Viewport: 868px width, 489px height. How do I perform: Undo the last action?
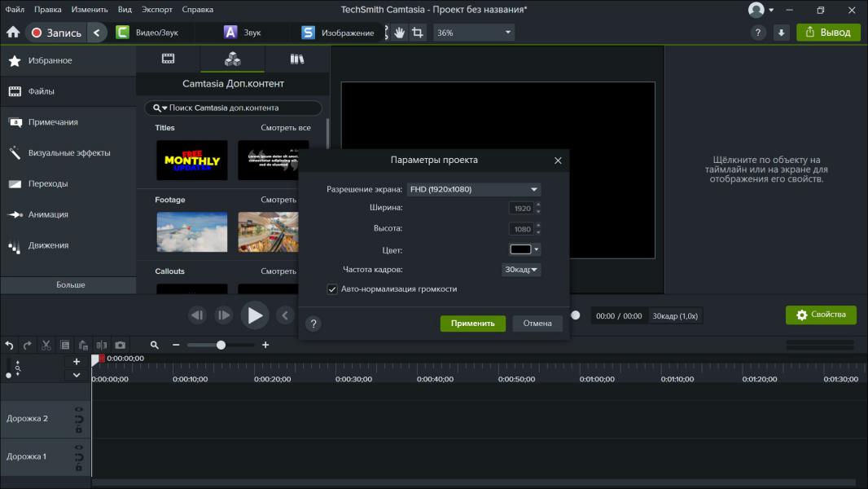[x=10, y=345]
